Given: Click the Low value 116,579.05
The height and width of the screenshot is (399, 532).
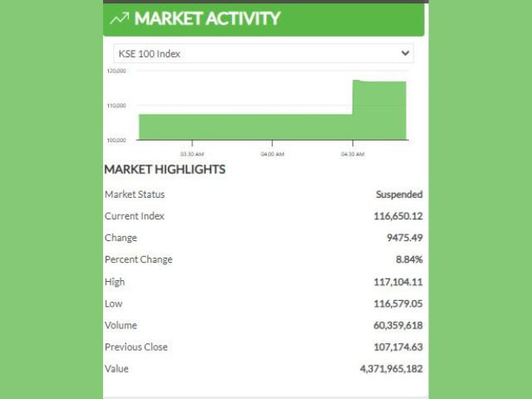Looking at the screenshot, I should point(398,303).
